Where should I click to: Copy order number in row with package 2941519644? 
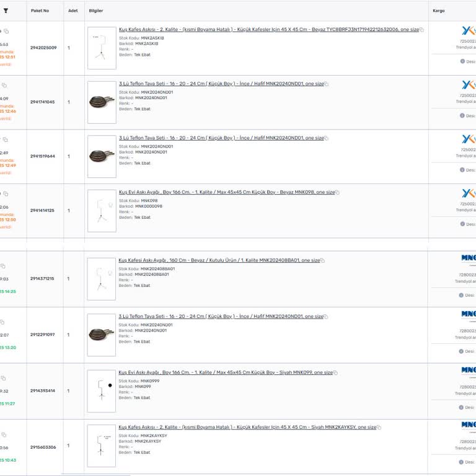[x=5, y=139]
